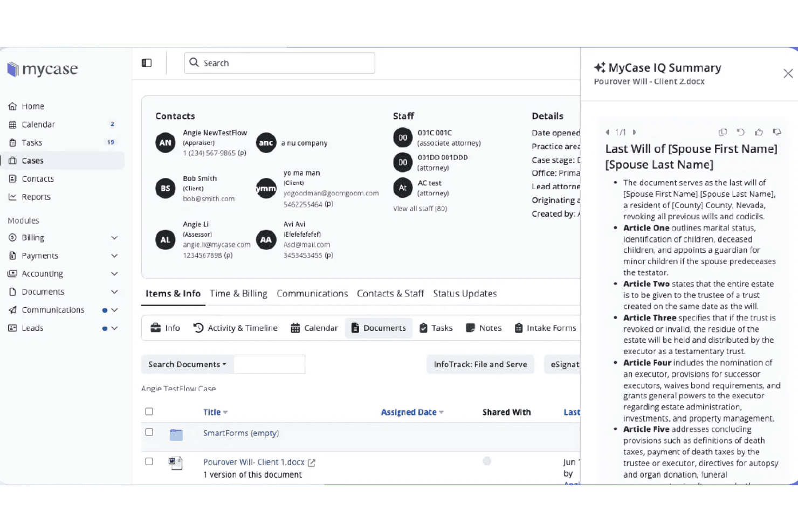The height and width of the screenshot is (532, 798).
Task: Collapse the sidebar with panel icon
Action: [x=147, y=63]
